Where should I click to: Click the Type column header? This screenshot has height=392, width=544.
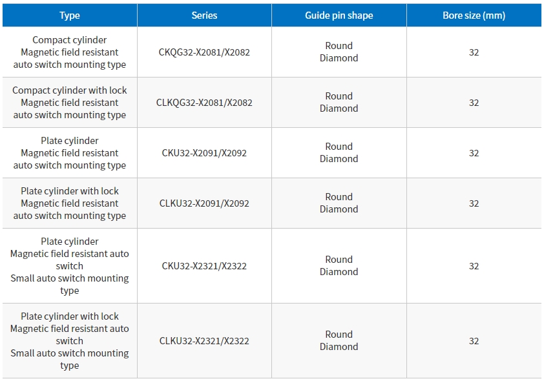70,15
